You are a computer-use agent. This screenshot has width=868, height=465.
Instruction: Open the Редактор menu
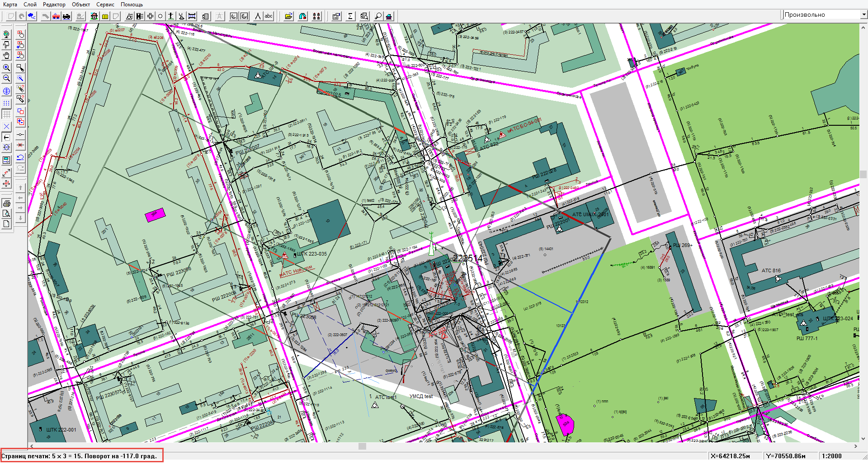point(54,4)
